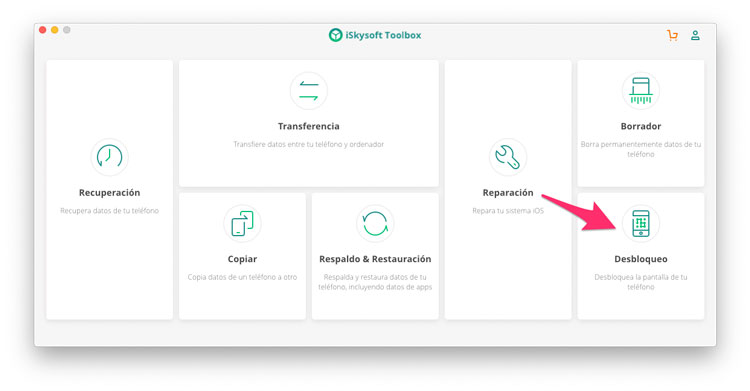Click the iSkysoft Toolbox logo
Viewport: 750px width, 391px height.
click(335, 35)
